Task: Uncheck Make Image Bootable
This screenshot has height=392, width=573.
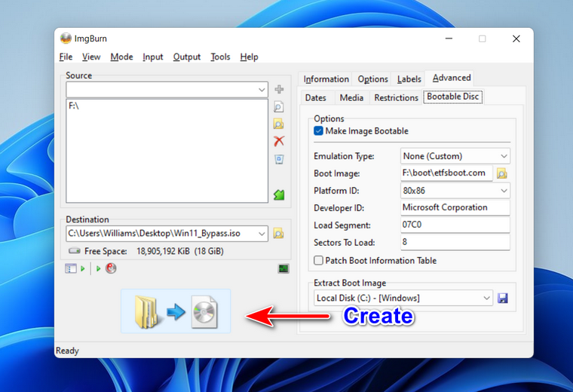Action: [x=318, y=130]
